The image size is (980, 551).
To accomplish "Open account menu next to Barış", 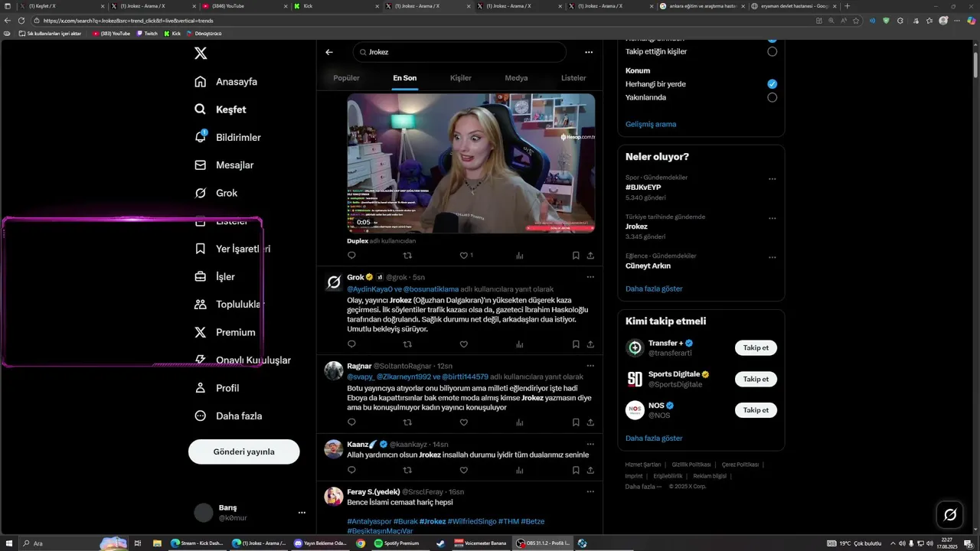I will [x=302, y=513].
